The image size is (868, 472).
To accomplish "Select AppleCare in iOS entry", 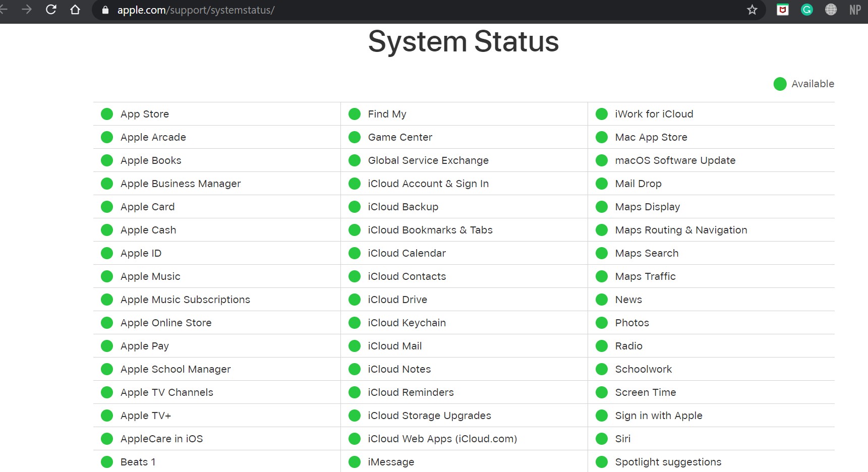I will click(161, 439).
